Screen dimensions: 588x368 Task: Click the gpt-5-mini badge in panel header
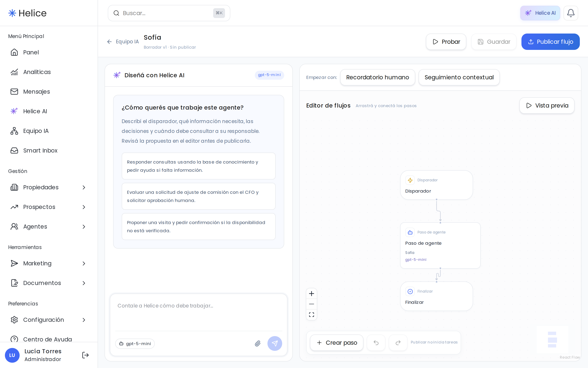point(269,75)
